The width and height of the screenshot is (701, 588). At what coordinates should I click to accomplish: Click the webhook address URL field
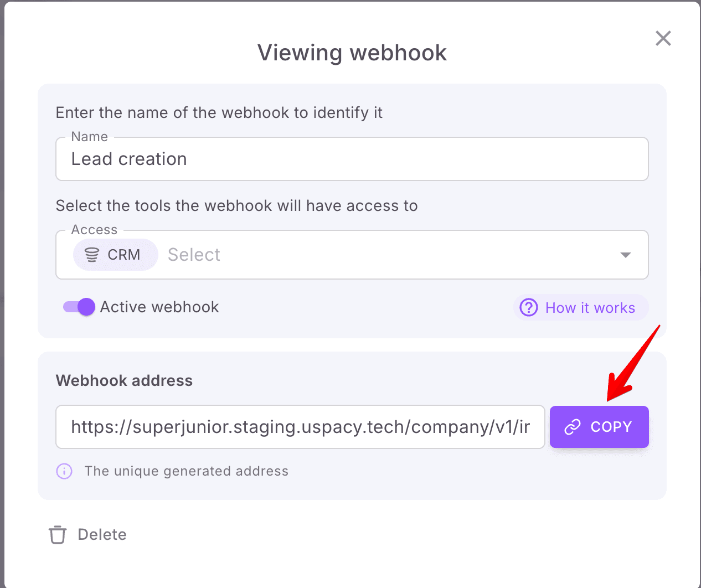click(300, 427)
